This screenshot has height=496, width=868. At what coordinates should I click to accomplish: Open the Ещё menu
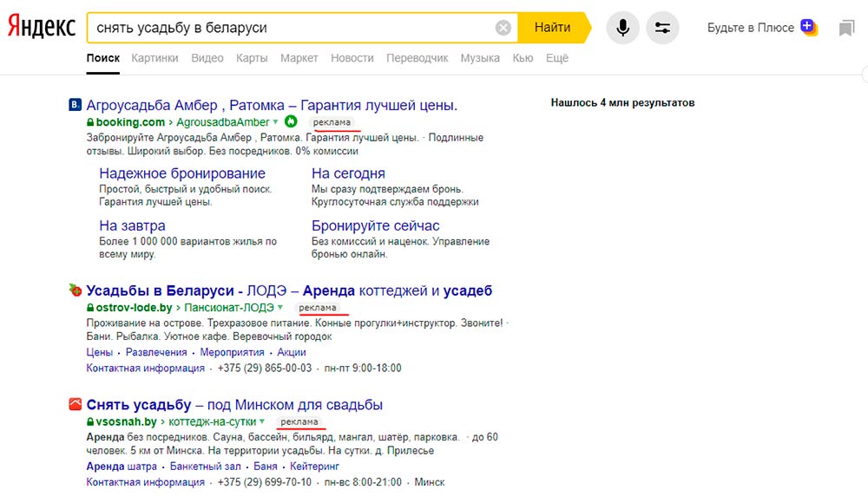point(556,58)
